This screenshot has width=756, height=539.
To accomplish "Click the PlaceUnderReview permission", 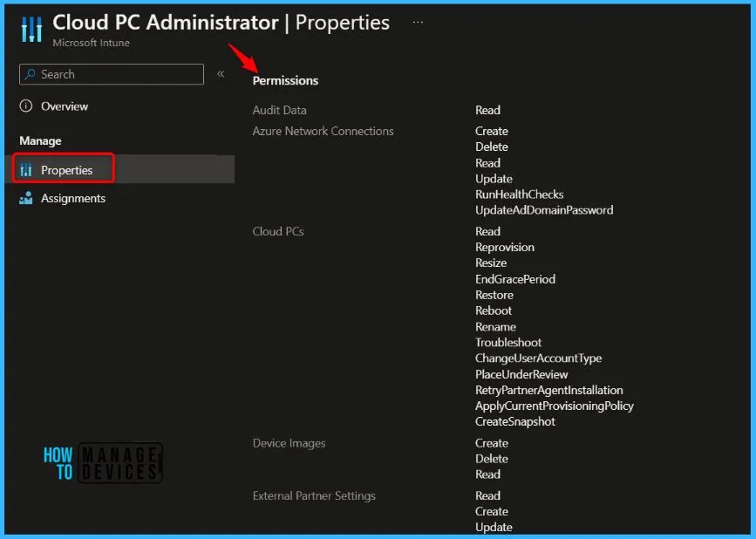I will (521, 375).
